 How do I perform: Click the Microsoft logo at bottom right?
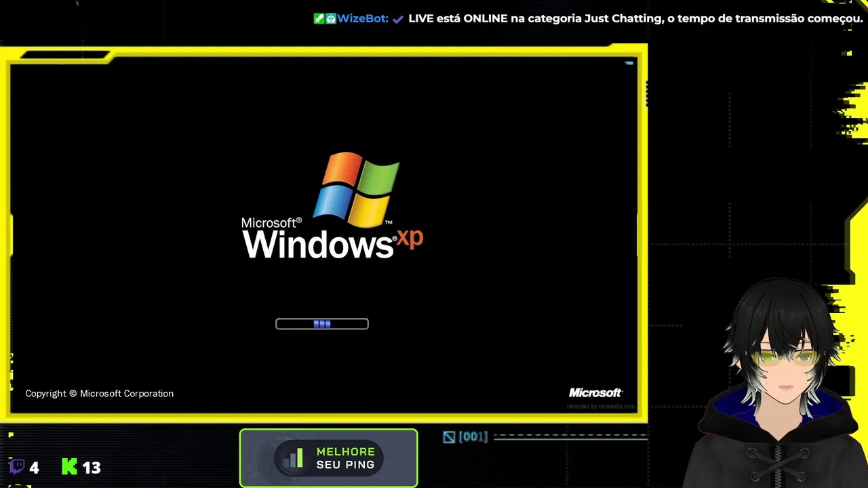(595, 393)
